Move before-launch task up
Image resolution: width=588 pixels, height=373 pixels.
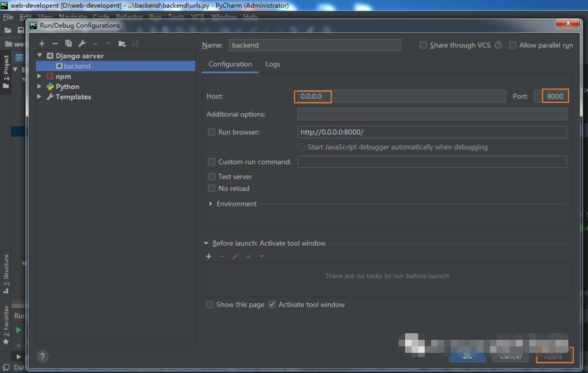(x=248, y=256)
